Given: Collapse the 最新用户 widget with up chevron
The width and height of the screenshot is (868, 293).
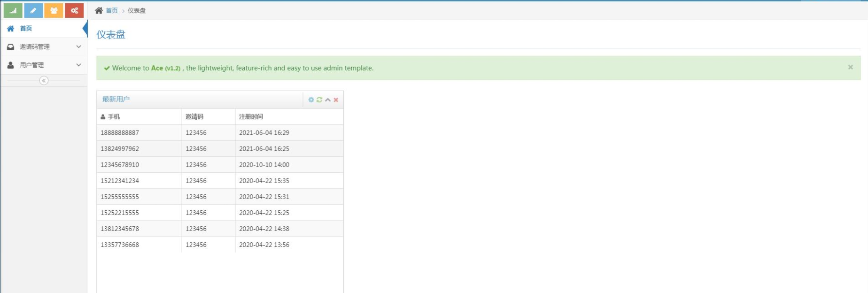Looking at the screenshot, I should point(328,100).
